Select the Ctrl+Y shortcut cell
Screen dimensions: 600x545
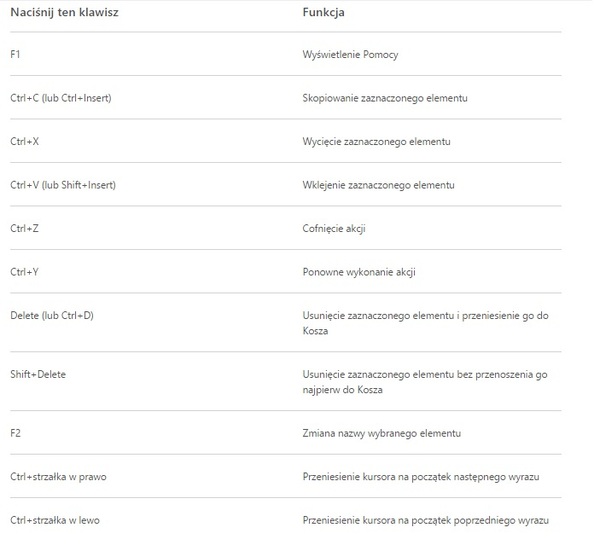tap(25, 272)
